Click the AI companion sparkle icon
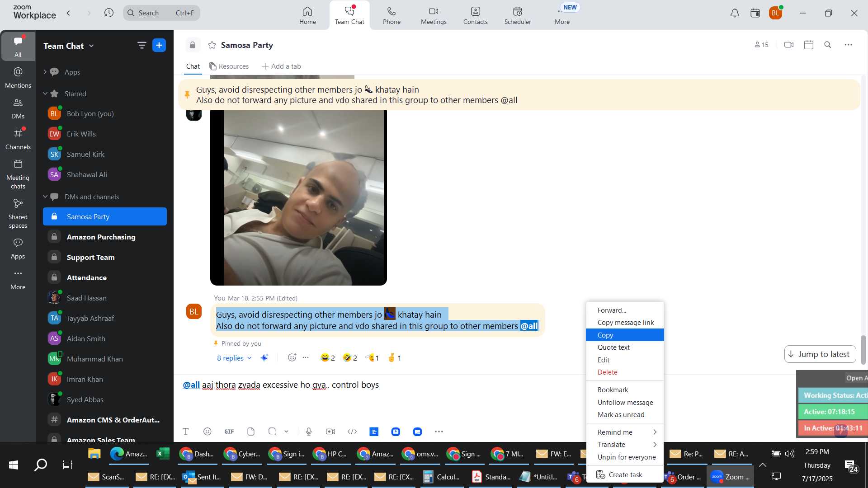Screen dimensions: 868x488 (264, 357)
